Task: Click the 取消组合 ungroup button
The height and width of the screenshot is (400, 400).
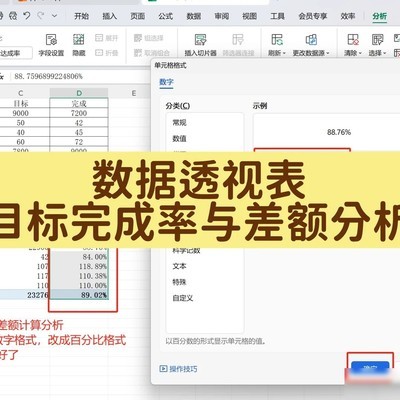Action: [152, 53]
